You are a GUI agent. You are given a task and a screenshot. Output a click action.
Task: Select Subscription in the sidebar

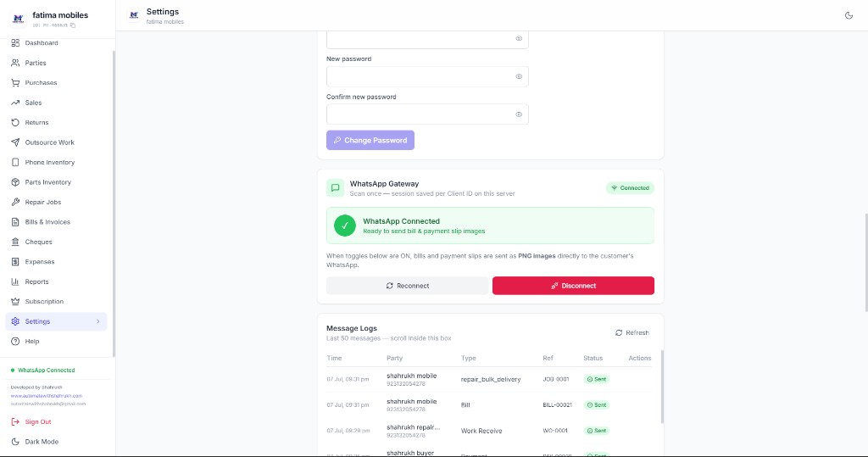[x=56, y=301]
